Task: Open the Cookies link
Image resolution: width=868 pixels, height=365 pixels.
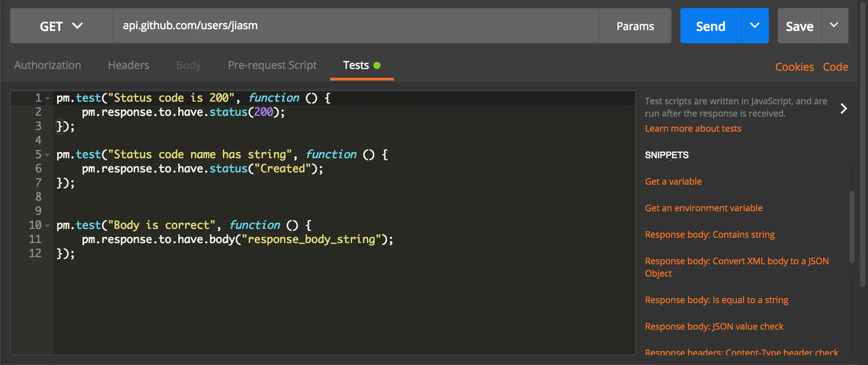Action: pyautogui.click(x=795, y=67)
